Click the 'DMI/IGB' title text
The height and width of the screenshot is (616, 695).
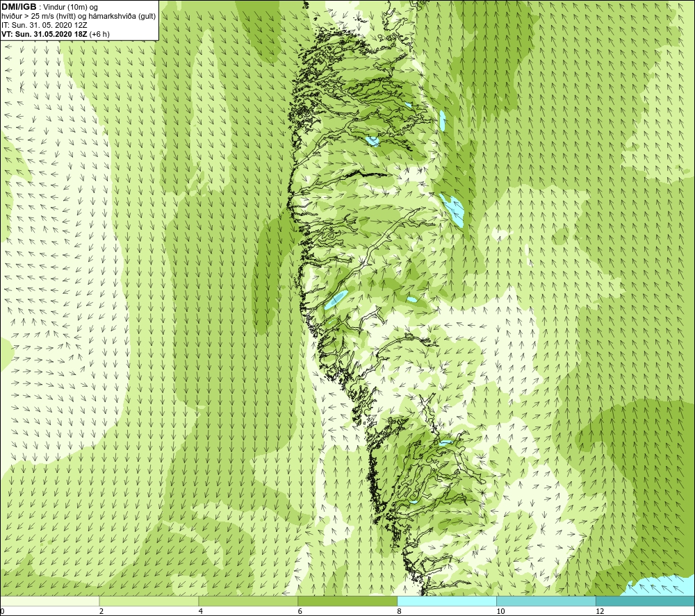19,7
